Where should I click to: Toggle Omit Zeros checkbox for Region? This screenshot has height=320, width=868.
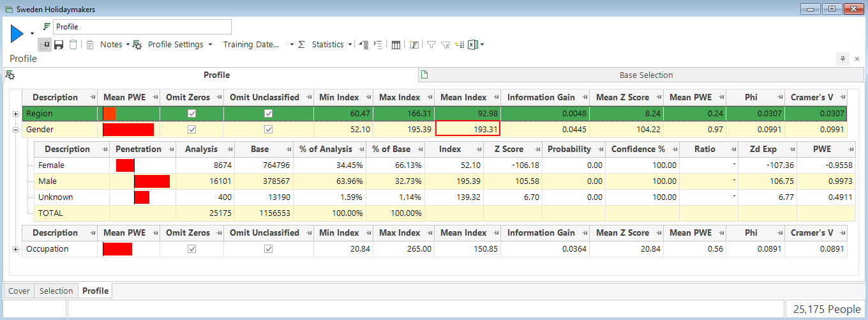[191, 114]
